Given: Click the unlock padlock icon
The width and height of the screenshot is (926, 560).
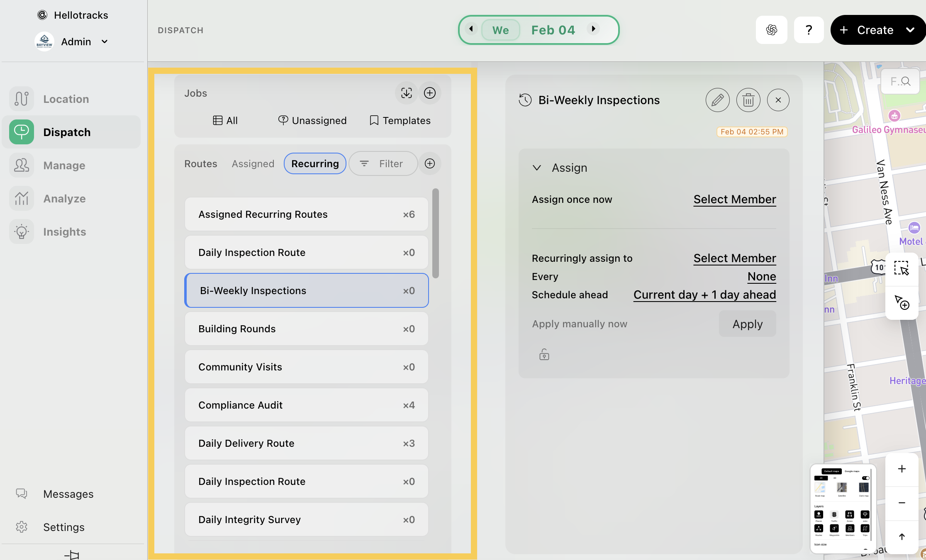Looking at the screenshot, I should 544,355.
